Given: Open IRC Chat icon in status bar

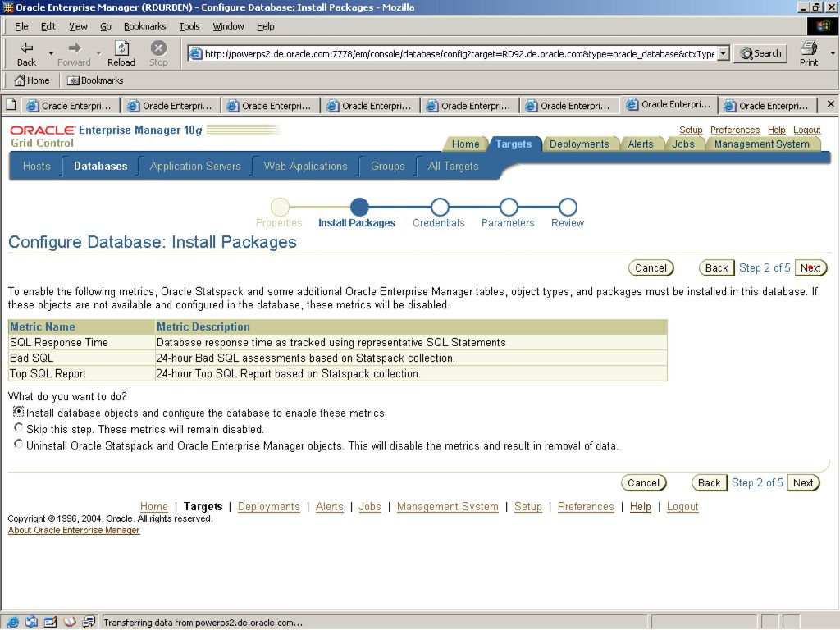Looking at the screenshot, I should (89, 622).
